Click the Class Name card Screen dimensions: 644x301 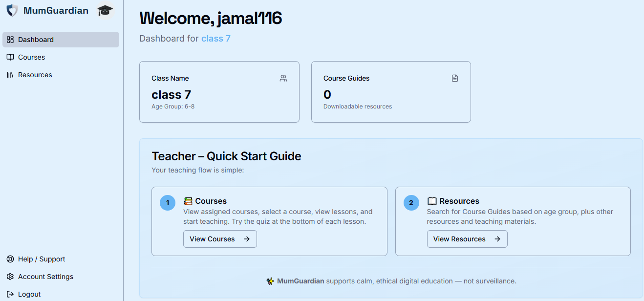tap(219, 92)
